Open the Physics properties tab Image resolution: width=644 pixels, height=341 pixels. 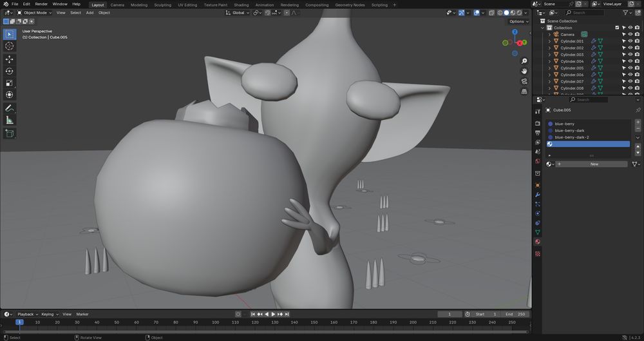click(x=538, y=213)
